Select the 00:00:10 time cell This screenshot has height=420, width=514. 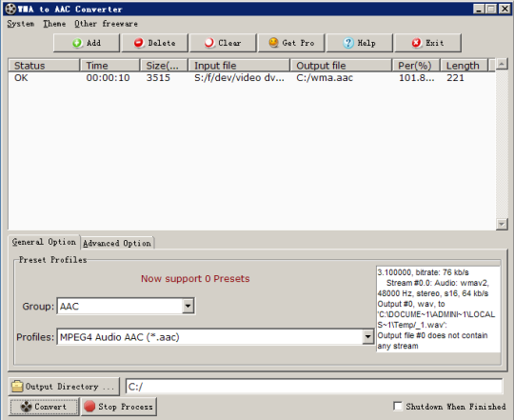tap(108, 78)
